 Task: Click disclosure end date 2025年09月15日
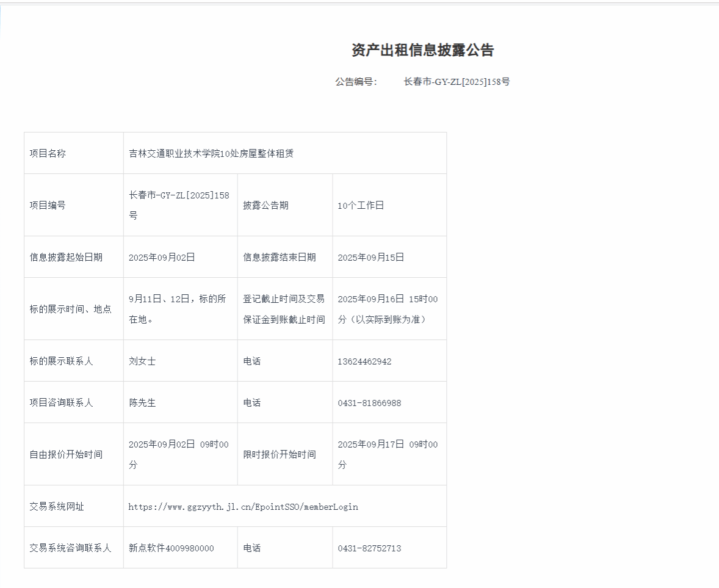click(x=371, y=258)
